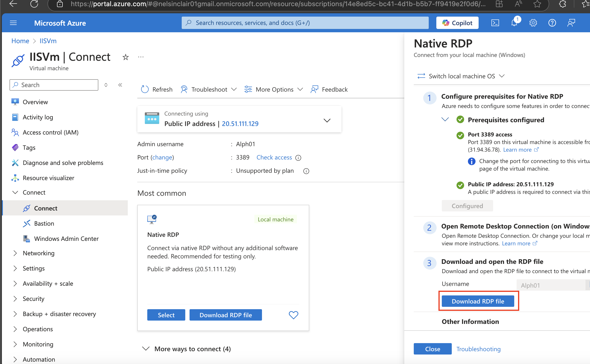Open the help question mark menu
This screenshot has width=590, height=364.
click(x=552, y=23)
